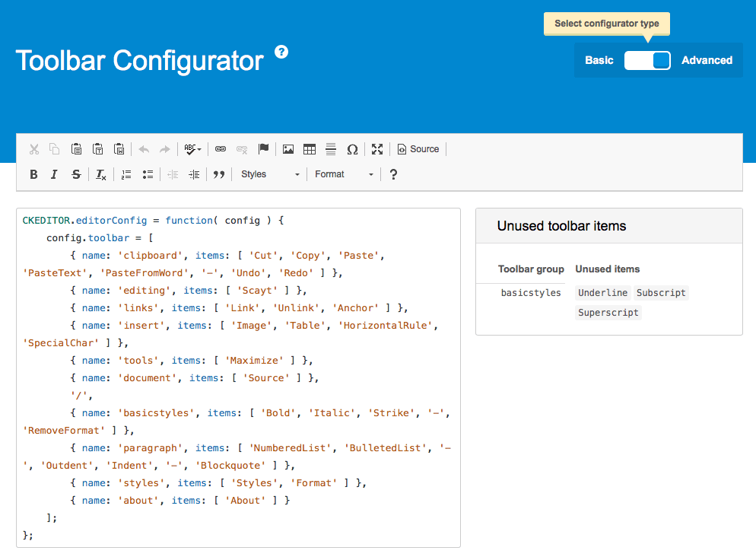Click the Link chain icon
The width and height of the screenshot is (756, 557).
221,149
